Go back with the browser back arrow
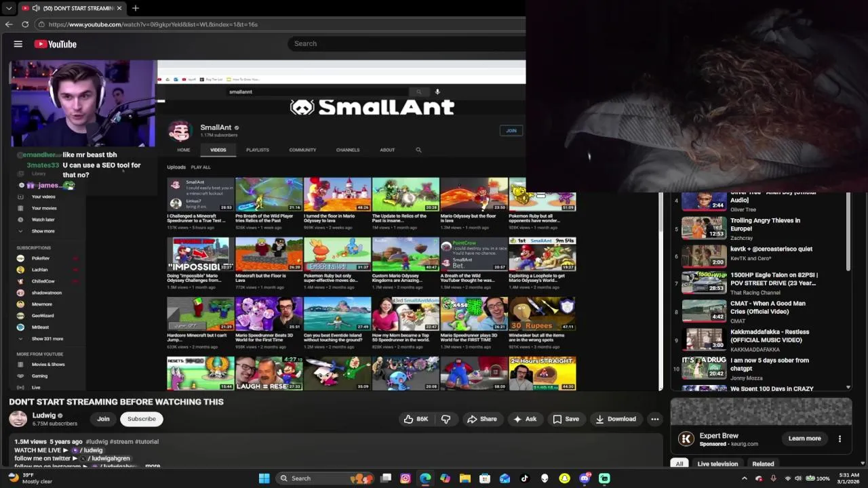868x488 pixels. [9, 24]
